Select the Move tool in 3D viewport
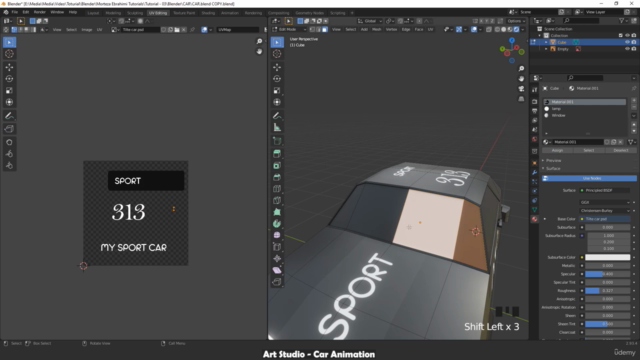The image size is (640, 360). [277, 67]
